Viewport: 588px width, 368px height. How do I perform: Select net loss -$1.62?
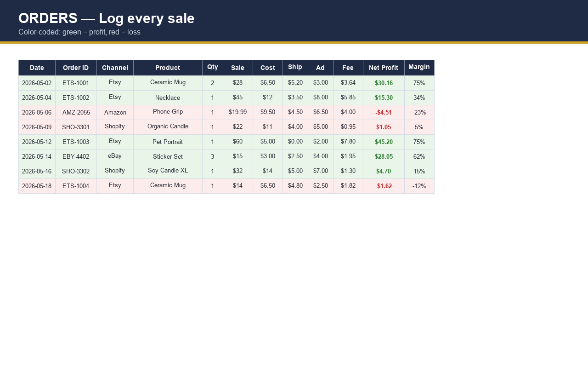coord(384,186)
